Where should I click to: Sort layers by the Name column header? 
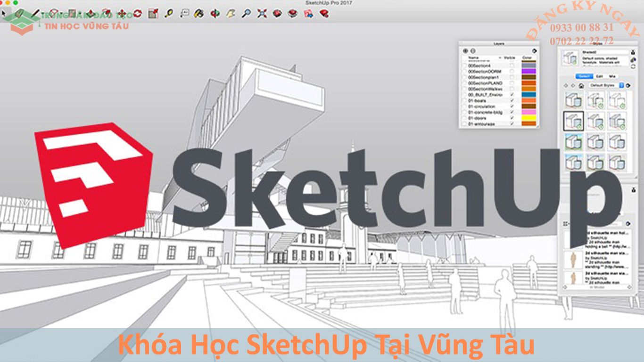point(473,58)
